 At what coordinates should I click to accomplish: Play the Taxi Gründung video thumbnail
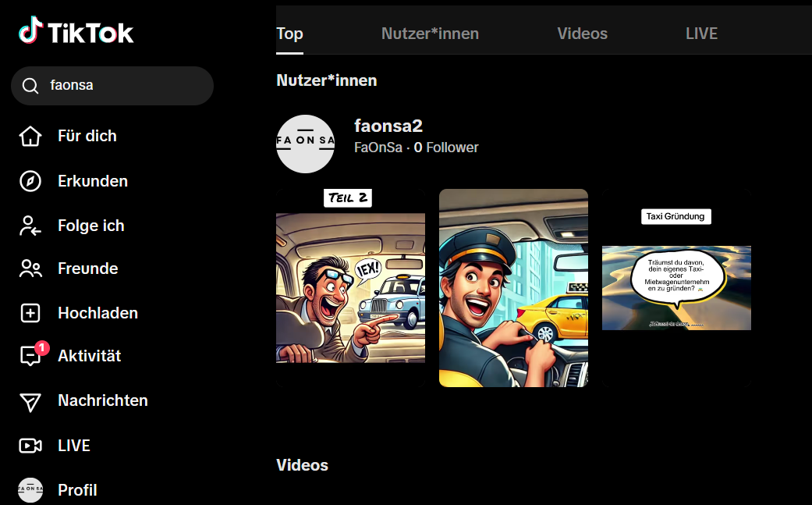(x=676, y=287)
